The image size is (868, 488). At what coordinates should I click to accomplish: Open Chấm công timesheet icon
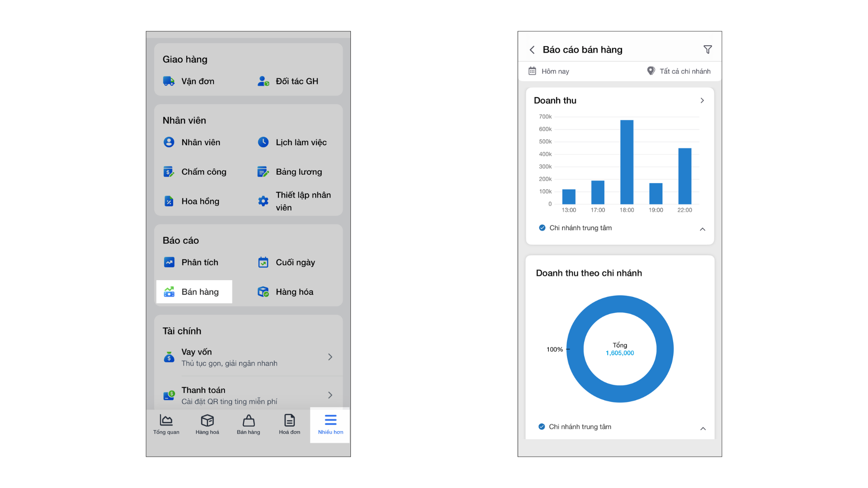pyautogui.click(x=169, y=172)
